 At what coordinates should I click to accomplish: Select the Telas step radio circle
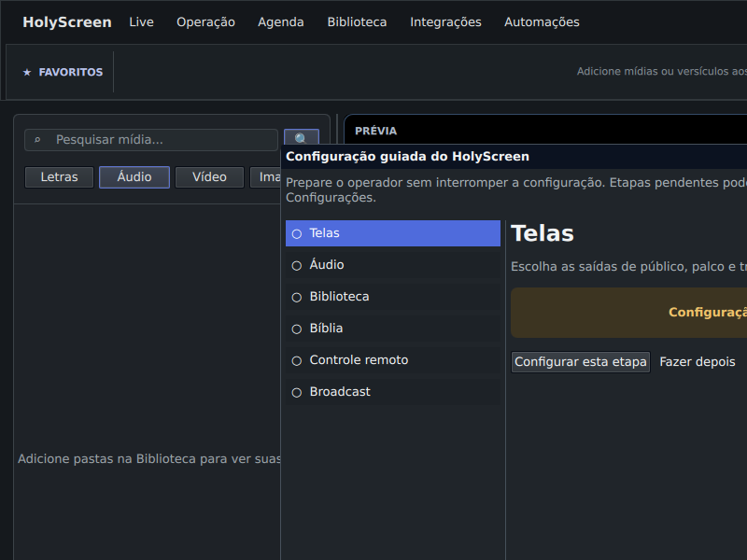point(297,234)
